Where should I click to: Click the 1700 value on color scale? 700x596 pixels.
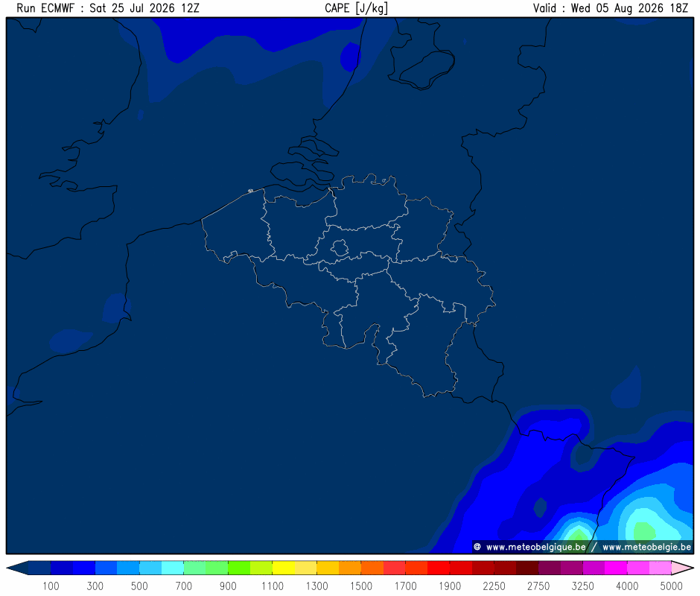(x=405, y=586)
